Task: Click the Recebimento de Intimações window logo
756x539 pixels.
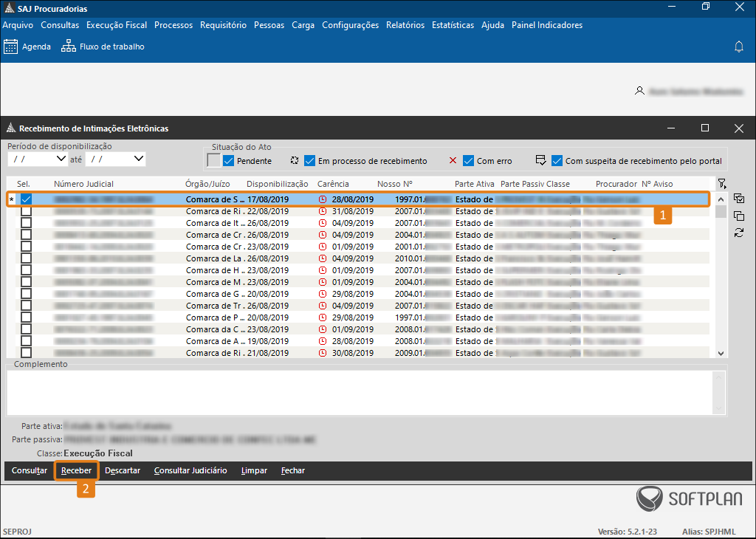Action: tap(10, 128)
